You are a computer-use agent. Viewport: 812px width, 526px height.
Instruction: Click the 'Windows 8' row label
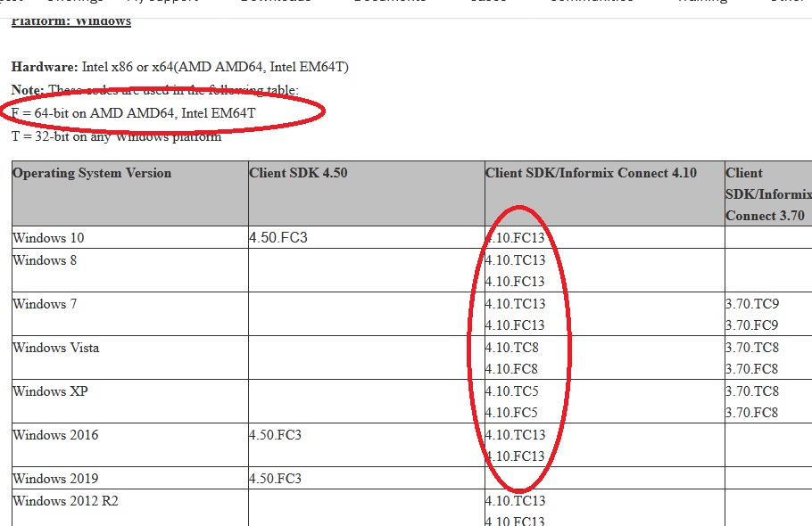point(45,260)
